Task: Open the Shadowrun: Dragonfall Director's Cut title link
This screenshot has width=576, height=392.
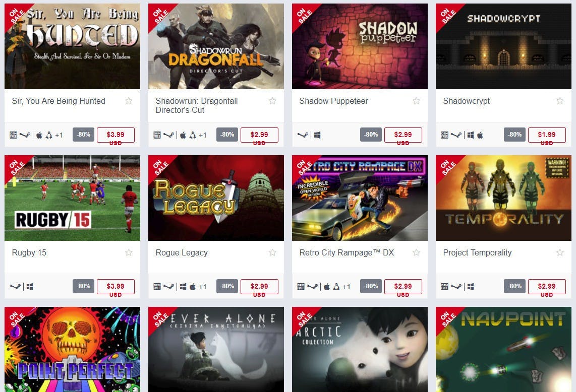Action: click(197, 105)
